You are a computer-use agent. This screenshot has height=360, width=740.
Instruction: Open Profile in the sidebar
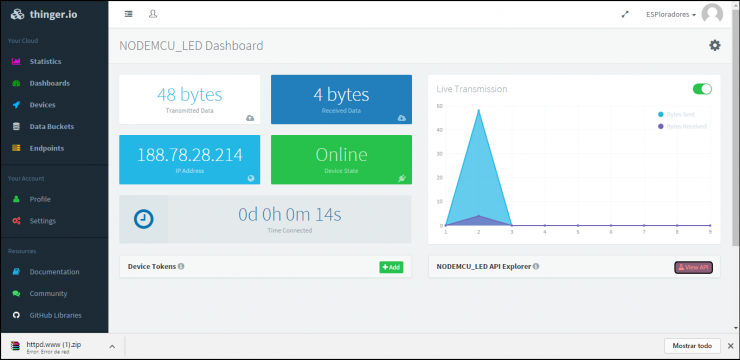coord(40,199)
